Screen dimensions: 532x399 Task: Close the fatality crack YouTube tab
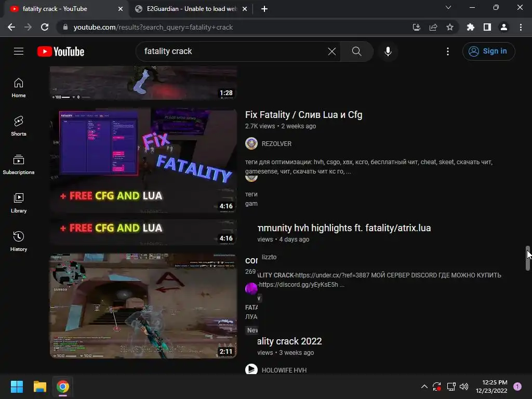click(121, 9)
